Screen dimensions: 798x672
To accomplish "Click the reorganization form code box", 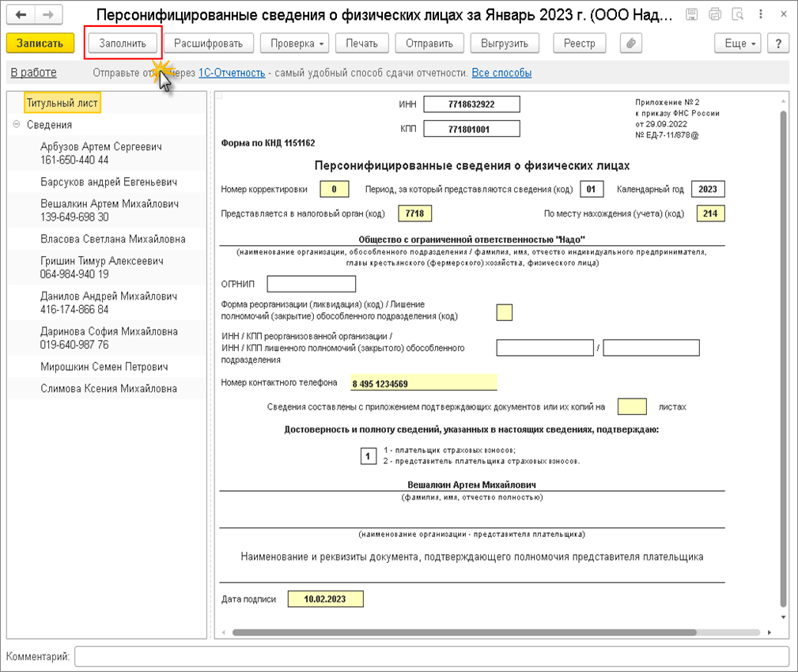I will click(505, 312).
